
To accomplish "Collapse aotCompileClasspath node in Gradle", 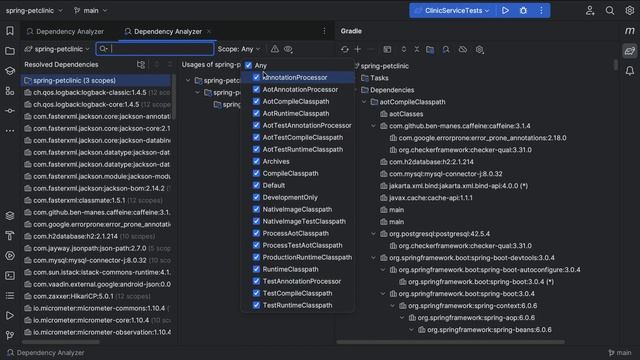I will click(x=364, y=102).
